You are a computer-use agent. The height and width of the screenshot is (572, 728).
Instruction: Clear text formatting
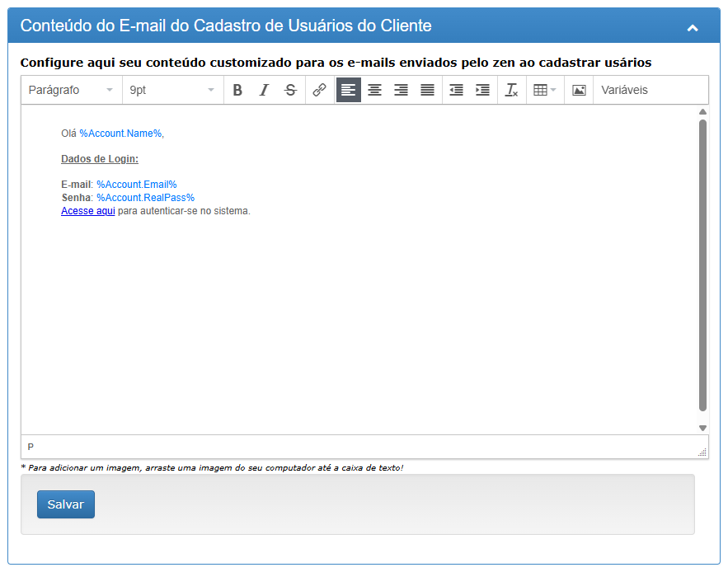[x=511, y=90]
